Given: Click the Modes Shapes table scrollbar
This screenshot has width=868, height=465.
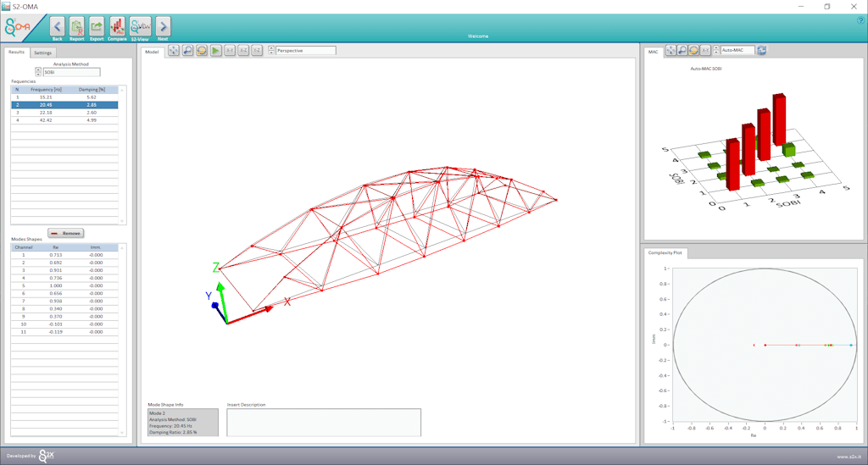Looking at the screenshot, I should pyautogui.click(x=122, y=340).
